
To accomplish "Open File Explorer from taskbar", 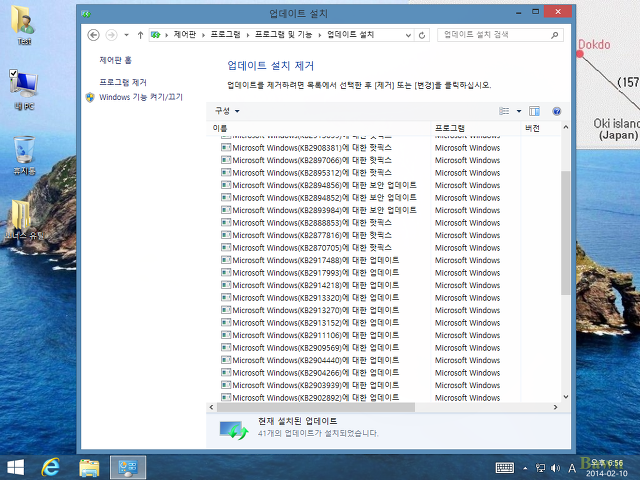I will [x=89, y=468].
